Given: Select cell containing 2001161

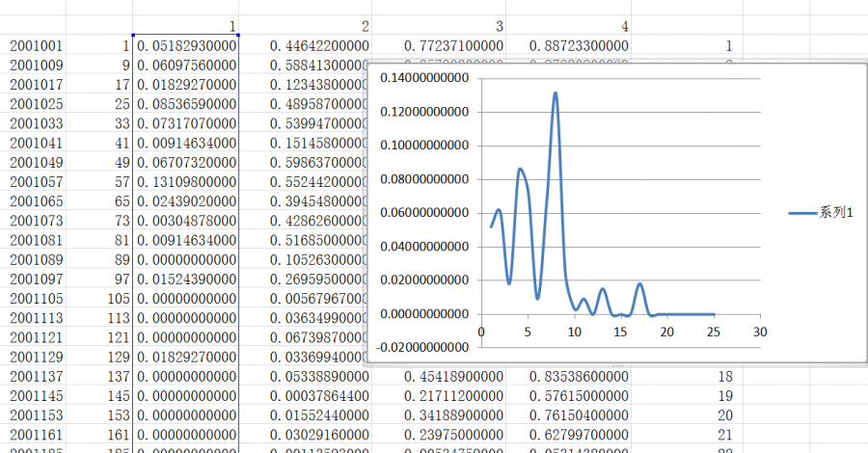Looking at the screenshot, I should click(33, 434).
